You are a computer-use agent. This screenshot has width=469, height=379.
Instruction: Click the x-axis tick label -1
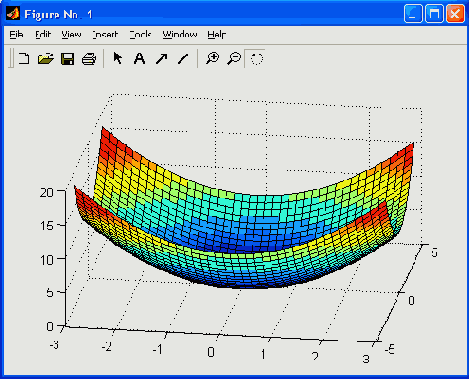coord(157,350)
